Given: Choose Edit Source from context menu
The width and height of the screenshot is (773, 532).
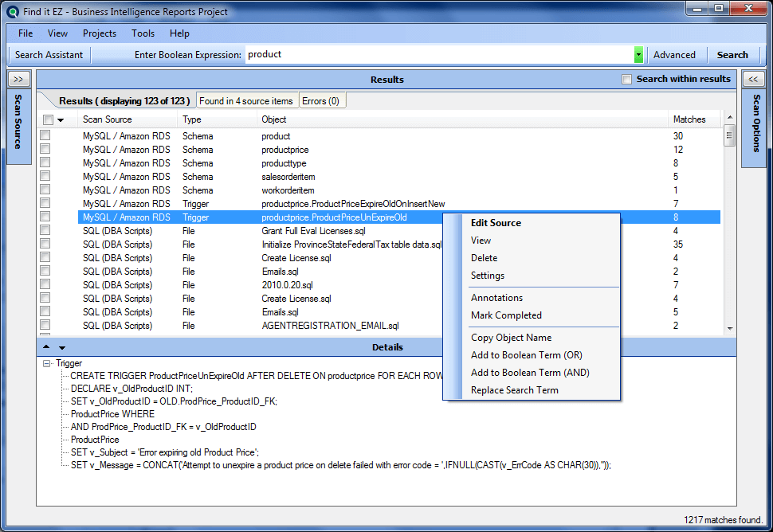Looking at the screenshot, I should click(x=496, y=223).
